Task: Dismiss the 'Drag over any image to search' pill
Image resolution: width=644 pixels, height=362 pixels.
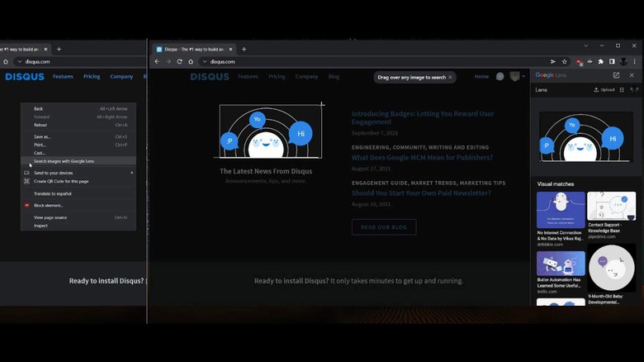Action: [x=450, y=77]
